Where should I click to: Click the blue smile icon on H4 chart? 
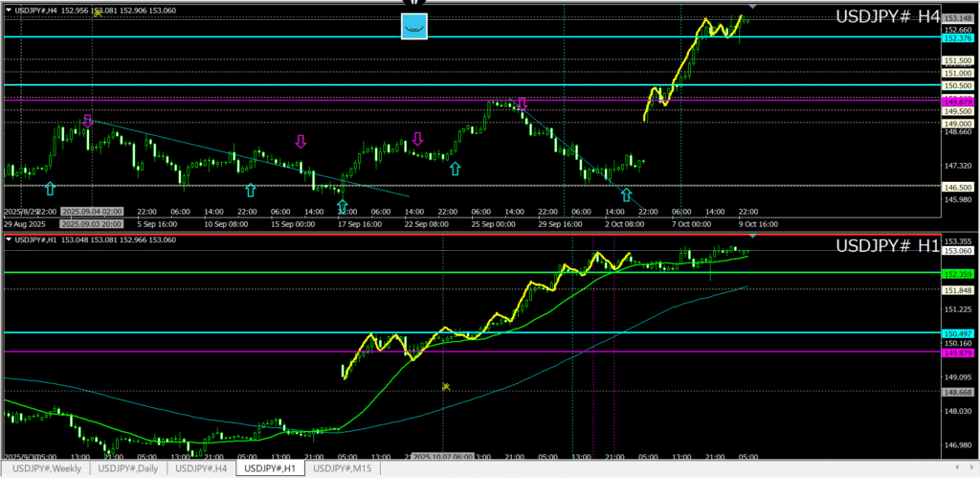(x=413, y=27)
